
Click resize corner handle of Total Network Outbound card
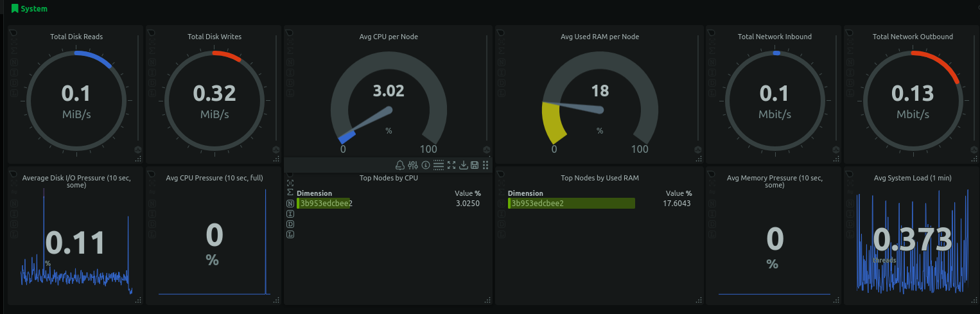tap(974, 159)
